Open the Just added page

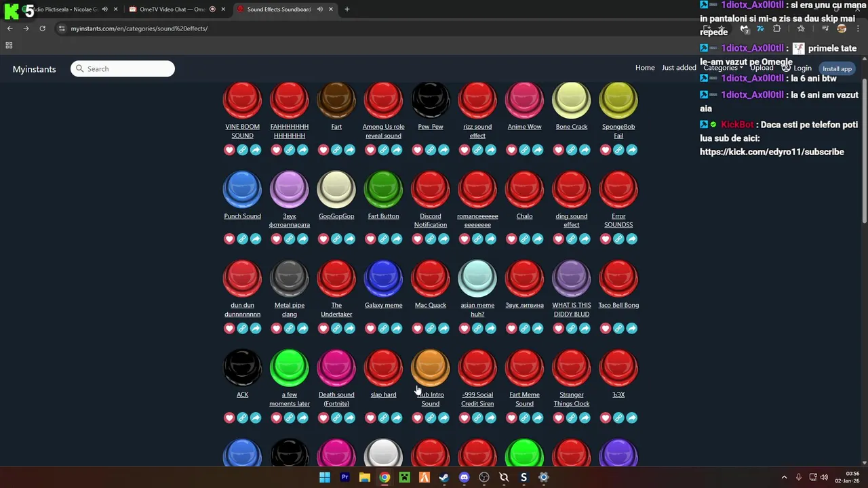point(679,68)
